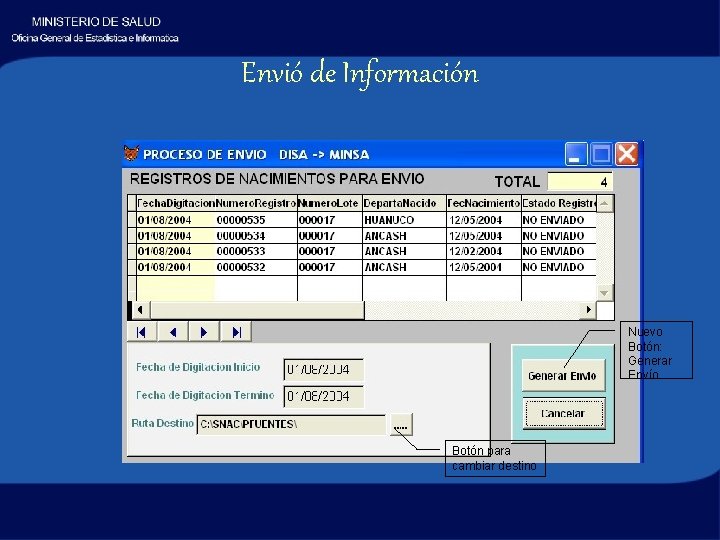Click digitacion date cell of row 00000535

pos(176,220)
